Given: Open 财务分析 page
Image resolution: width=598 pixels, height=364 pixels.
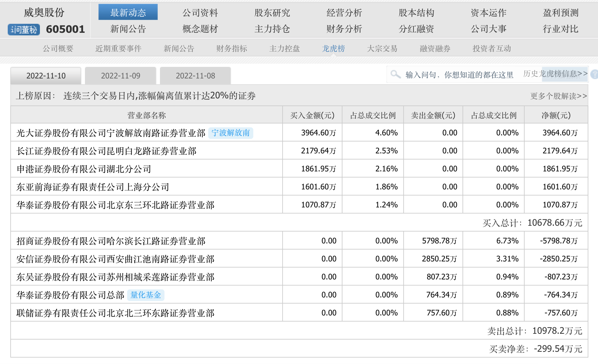Looking at the screenshot, I should pyautogui.click(x=344, y=29).
